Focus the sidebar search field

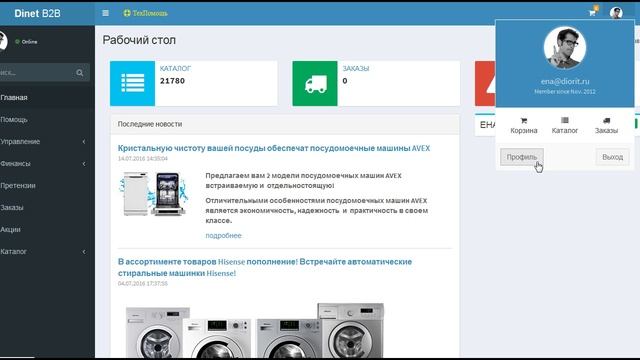pyautogui.click(x=36, y=73)
